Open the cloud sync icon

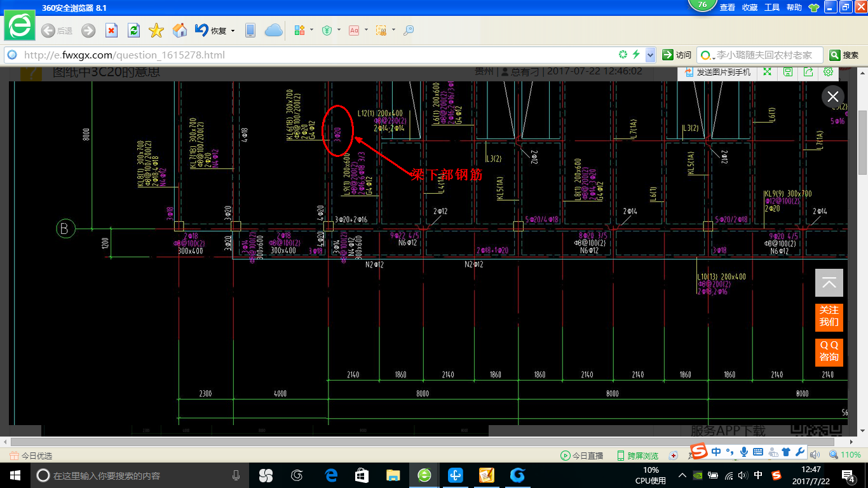(x=273, y=30)
